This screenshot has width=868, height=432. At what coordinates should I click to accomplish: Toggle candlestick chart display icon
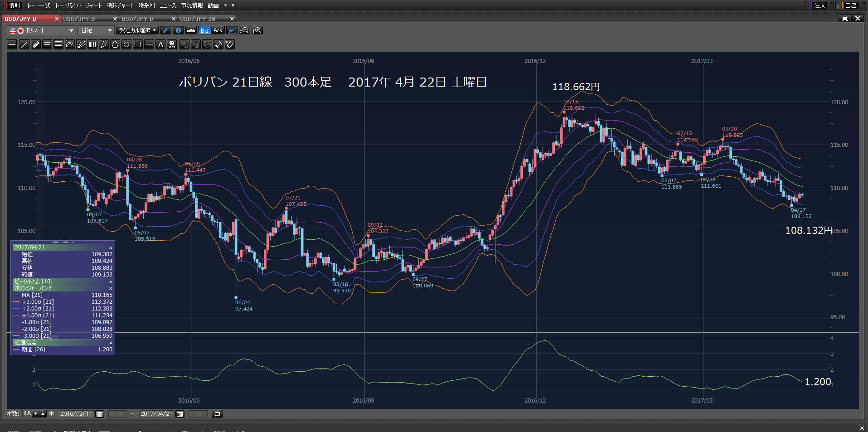232,30
